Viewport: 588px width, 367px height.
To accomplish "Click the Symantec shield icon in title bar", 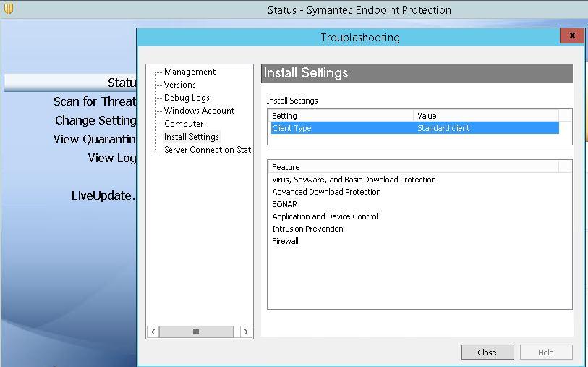I will pyautogui.click(x=8, y=9).
